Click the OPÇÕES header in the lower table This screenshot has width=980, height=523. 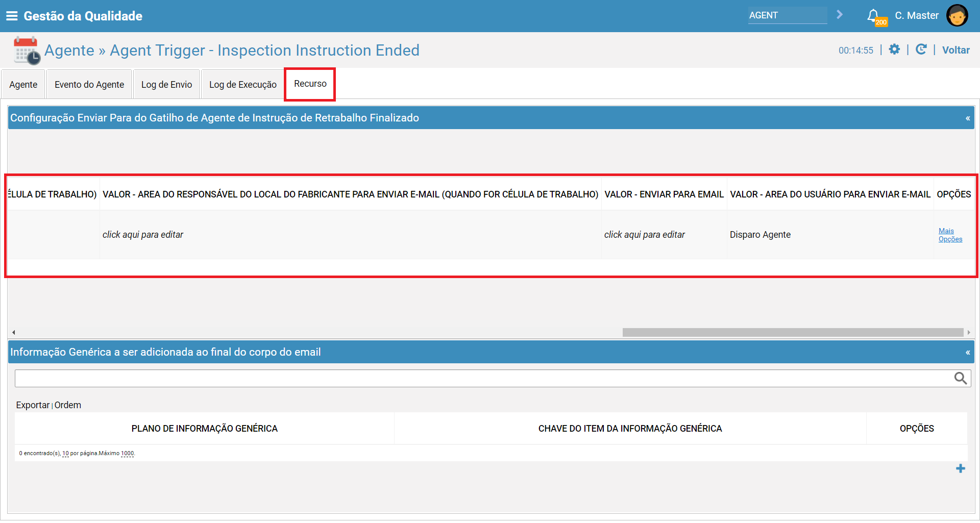coord(917,429)
